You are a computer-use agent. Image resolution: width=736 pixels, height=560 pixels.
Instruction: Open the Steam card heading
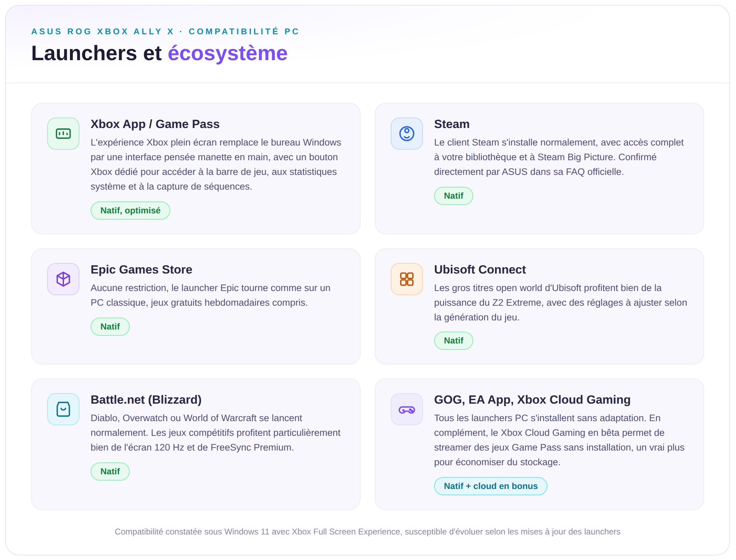452,124
